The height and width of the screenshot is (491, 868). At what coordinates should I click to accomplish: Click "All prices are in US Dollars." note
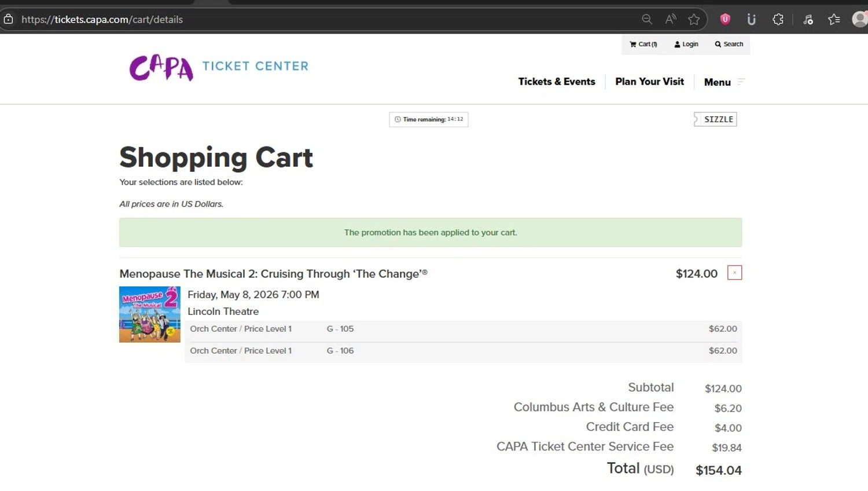click(x=171, y=204)
